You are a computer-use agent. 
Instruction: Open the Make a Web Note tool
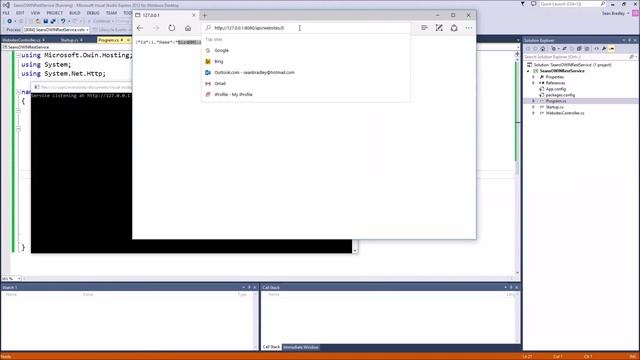pos(439,28)
